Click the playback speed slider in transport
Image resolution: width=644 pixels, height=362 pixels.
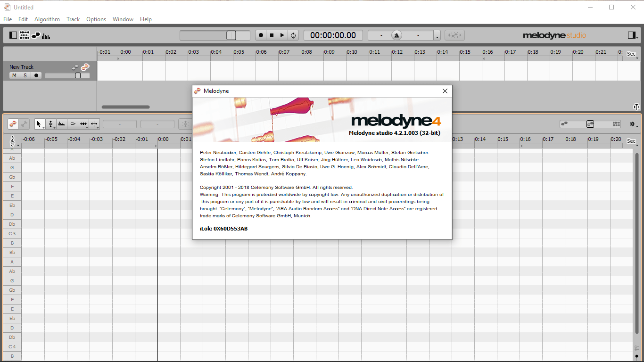(x=215, y=35)
